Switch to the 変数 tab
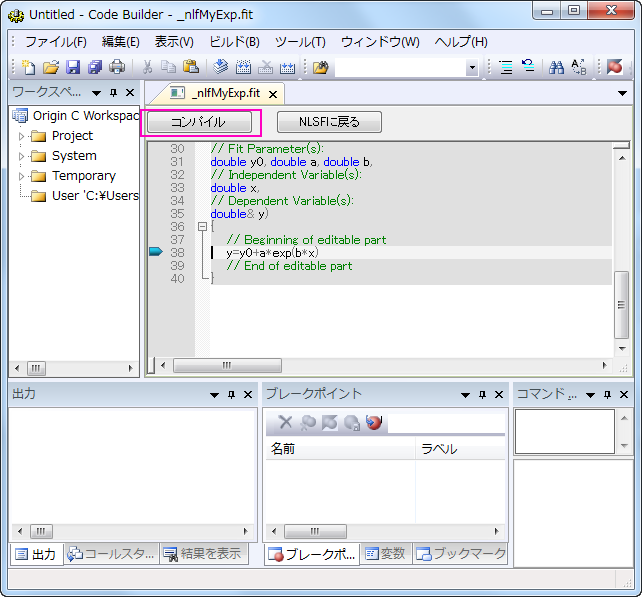 [x=385, y=554]
